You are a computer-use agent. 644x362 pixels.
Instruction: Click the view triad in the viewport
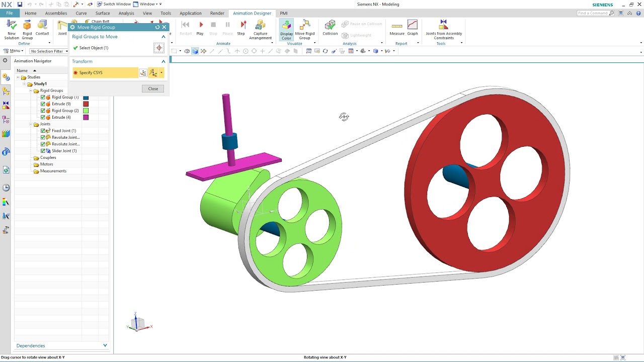pyautogui.click(x=138, y=323)
